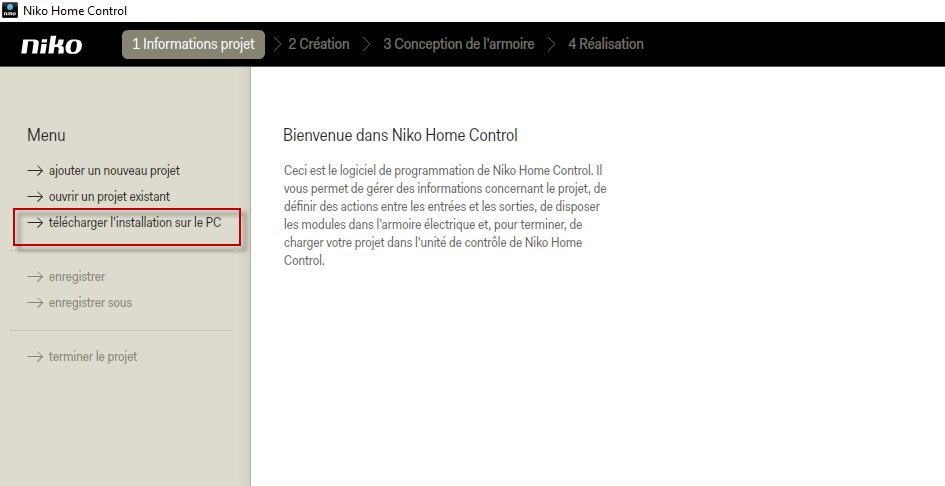945x486 pixels.
Task: Click the arrow icon beside 'ouvrir un projet existant'
Action: coord(35,197)
